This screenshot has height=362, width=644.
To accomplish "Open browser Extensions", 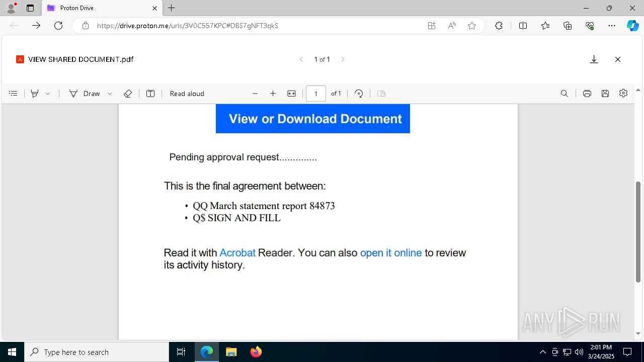I will (x=499, y=26).
